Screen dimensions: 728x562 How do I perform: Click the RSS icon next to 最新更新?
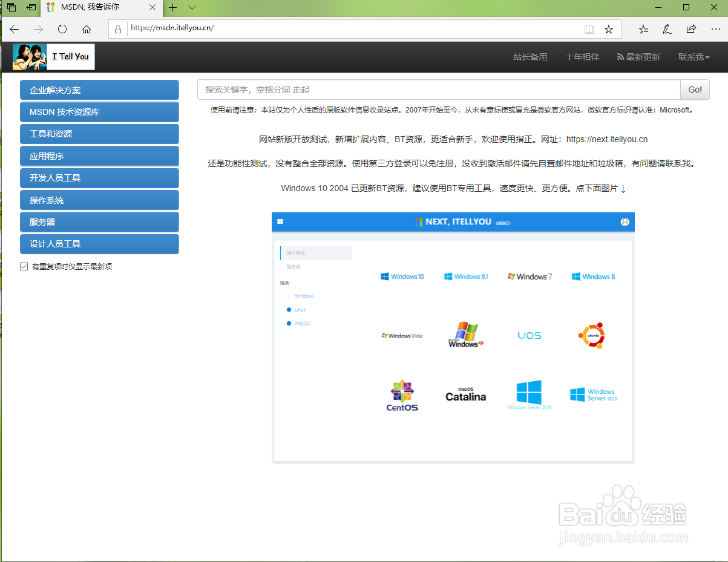point(619,57)
